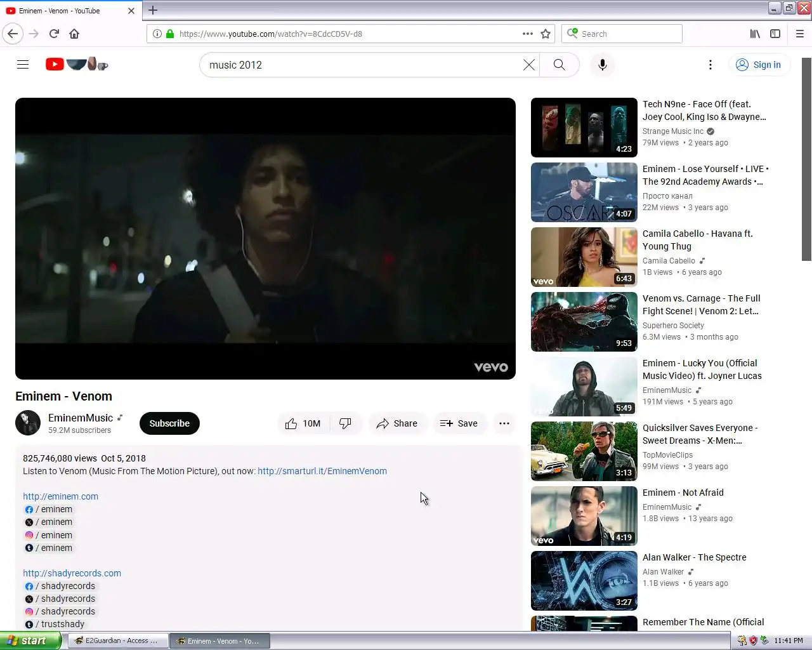Subscribe to EminemMusic channel
Viewport: 812px width, 650px height.
pos(169,423)
